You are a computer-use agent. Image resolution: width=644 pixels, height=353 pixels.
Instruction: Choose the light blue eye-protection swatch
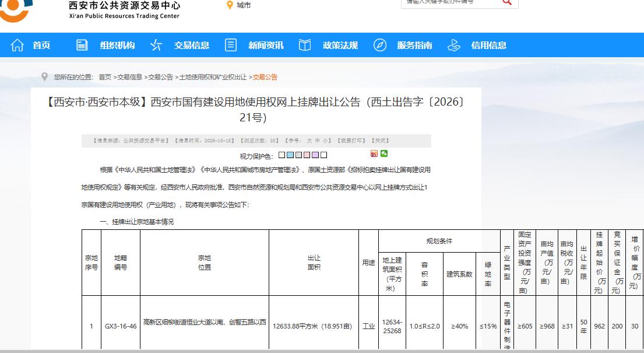[290, 155]
